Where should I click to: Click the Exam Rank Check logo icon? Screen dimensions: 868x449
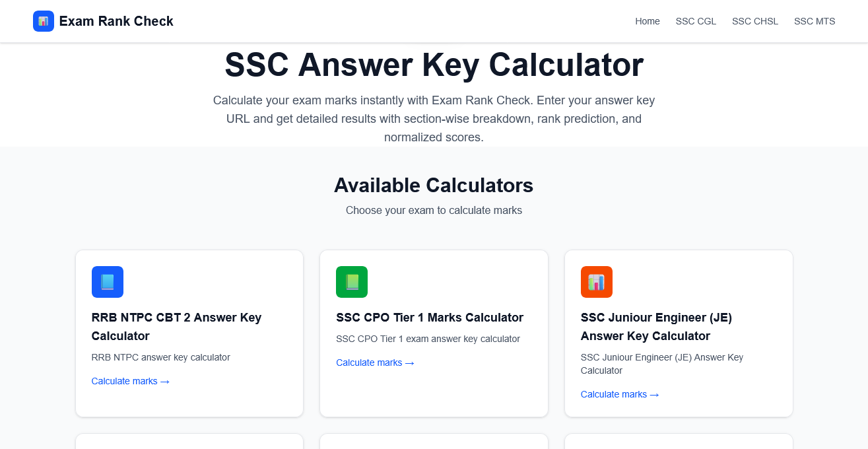click(44, 21)
